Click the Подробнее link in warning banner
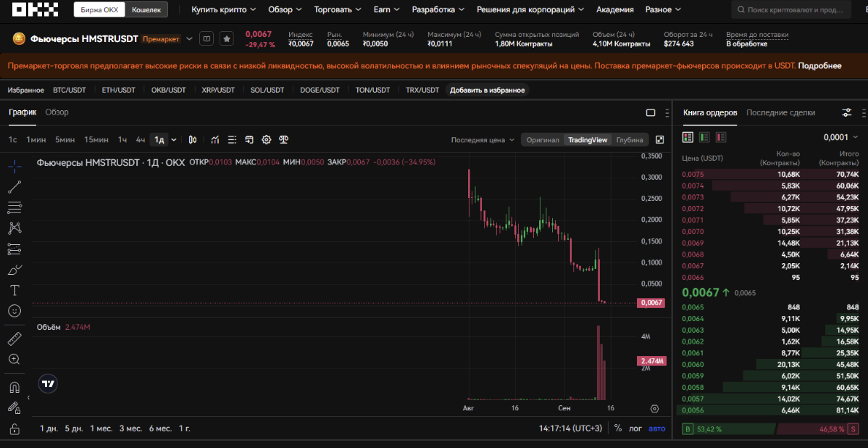The image size is (868, 448). pyautogui.click(x=819, y=65)
